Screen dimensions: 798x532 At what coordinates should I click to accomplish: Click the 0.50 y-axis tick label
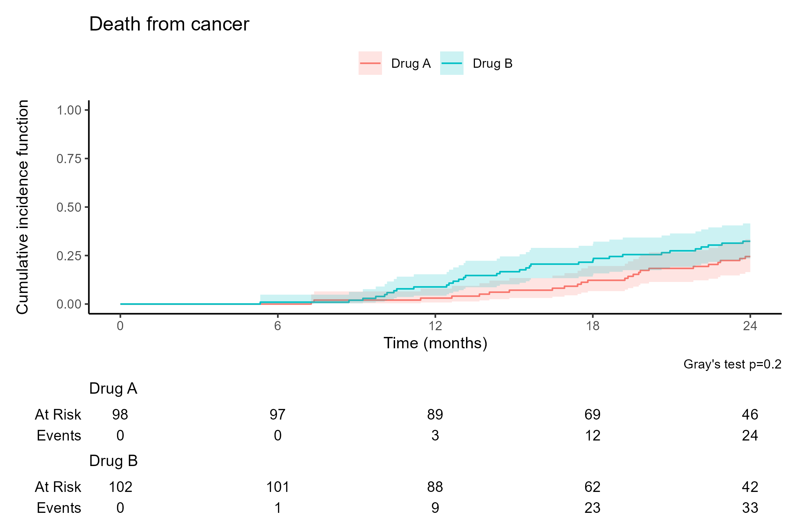[69, 207]
